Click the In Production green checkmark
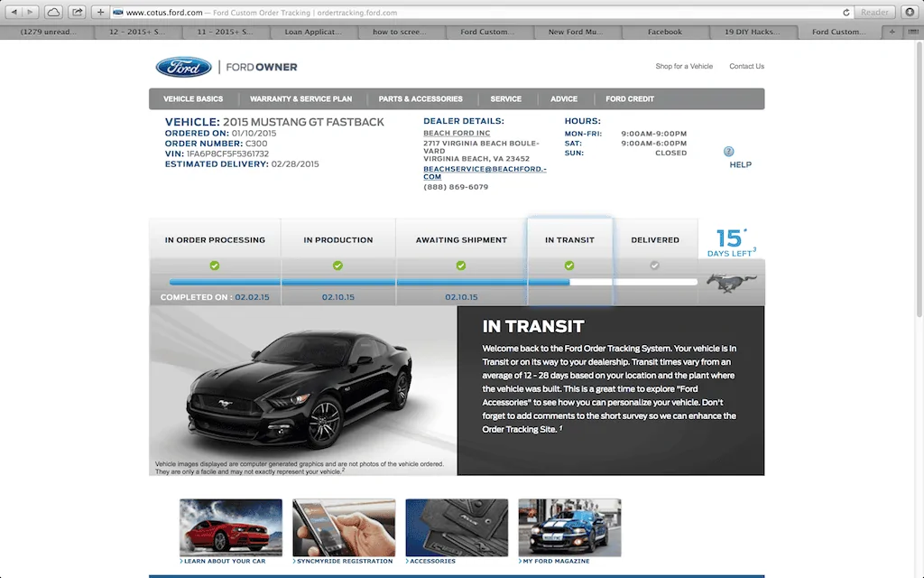The image size is (924, 578). 337,266
